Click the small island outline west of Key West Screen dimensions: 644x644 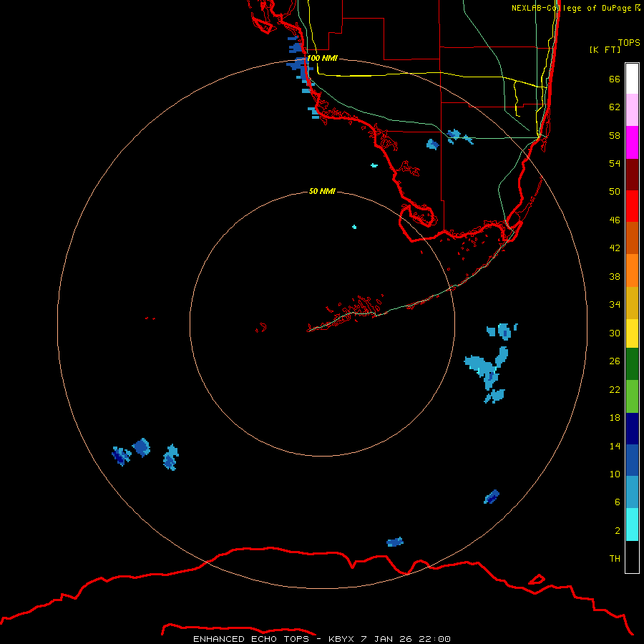(261, 328)
